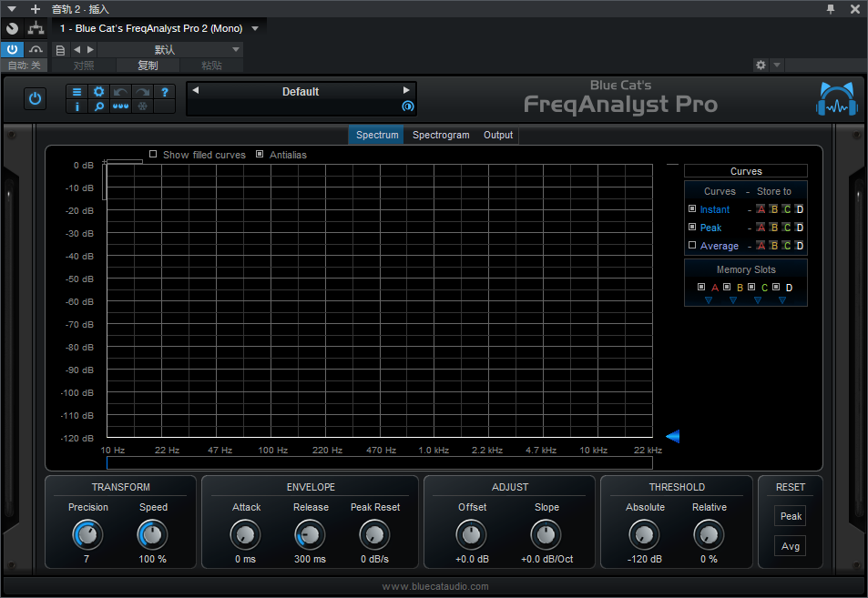Click the blue threshold arrow marker right of graph

(x=672, y=437)
